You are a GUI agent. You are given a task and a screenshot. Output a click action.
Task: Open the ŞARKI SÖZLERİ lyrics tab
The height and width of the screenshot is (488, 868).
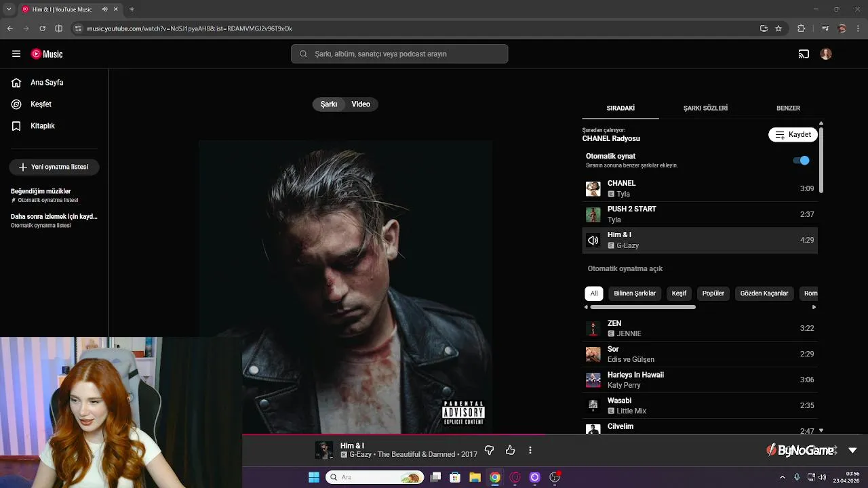coord(705,108)
